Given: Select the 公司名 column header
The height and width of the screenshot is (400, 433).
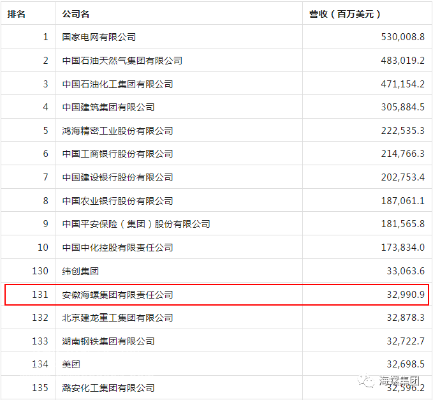Looking at the screenshot, I should click(76, 14).
